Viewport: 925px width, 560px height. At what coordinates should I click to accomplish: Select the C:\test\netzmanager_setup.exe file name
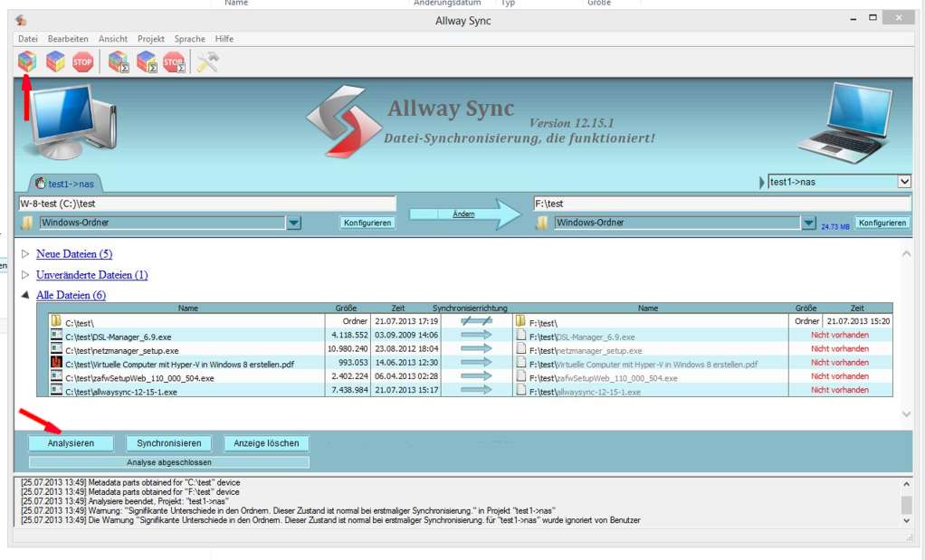(x=122, y=350)
